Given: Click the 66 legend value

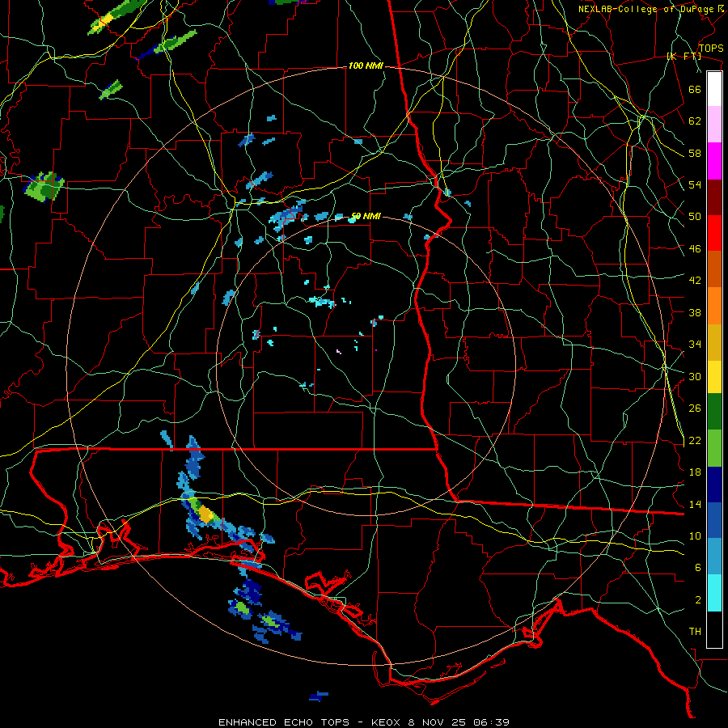Looking at the screenshot, I should [x=695, y=89].
